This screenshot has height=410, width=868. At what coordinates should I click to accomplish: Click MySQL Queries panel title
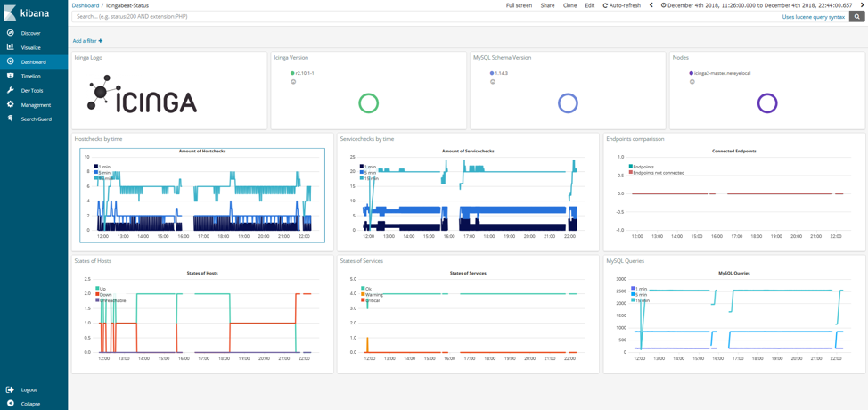(x=625, y=260)
